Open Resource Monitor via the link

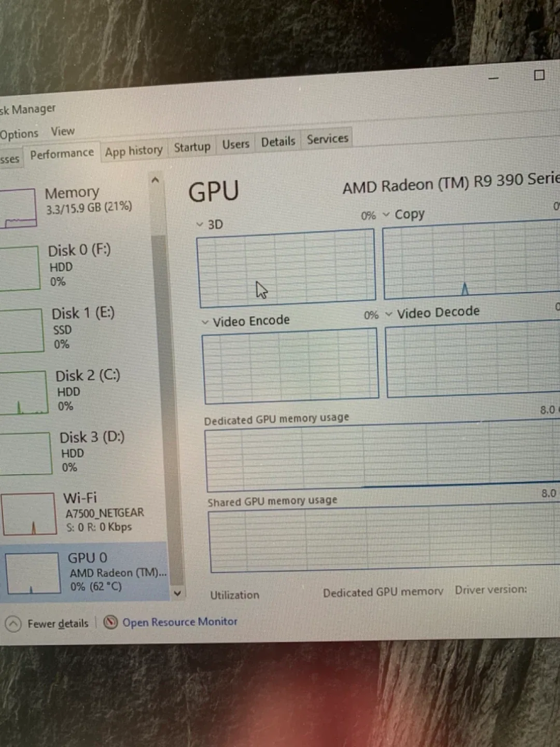[x=179, y=621]
